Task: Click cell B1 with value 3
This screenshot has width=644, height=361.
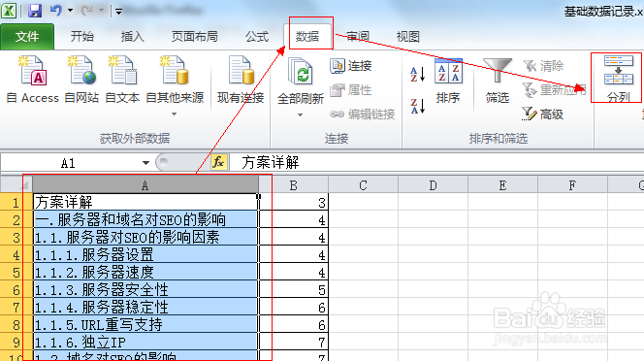Action: click(294, 202)
